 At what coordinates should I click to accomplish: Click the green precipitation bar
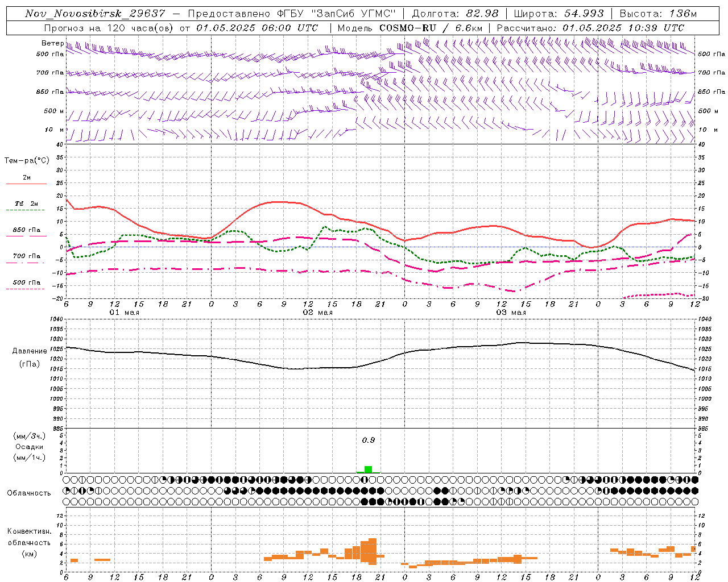point(368,469)
